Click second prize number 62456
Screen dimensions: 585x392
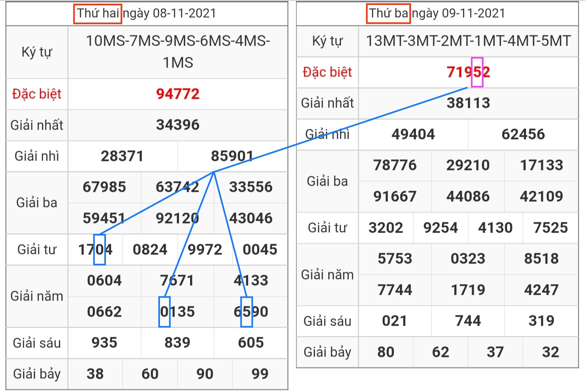point(524,134)
